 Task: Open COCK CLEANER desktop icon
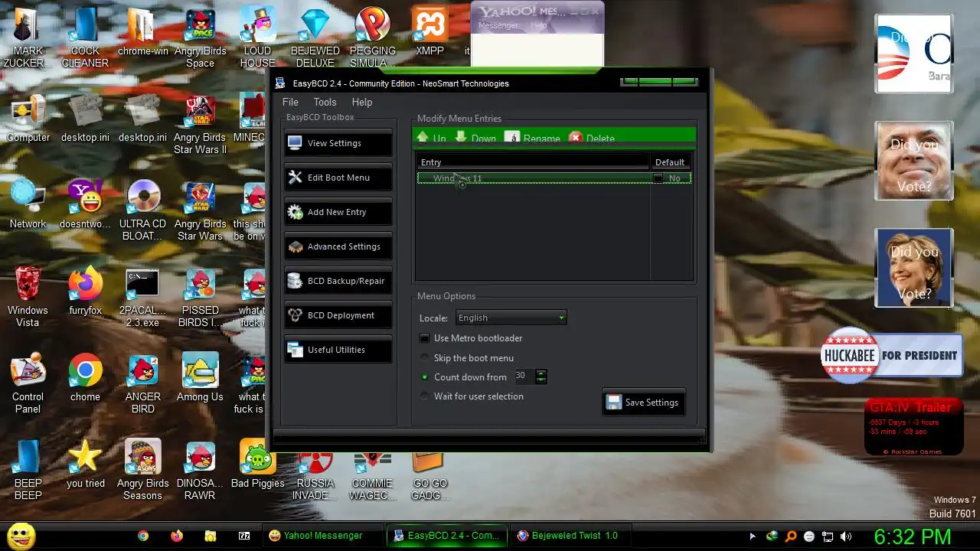[x=85, y=38]
